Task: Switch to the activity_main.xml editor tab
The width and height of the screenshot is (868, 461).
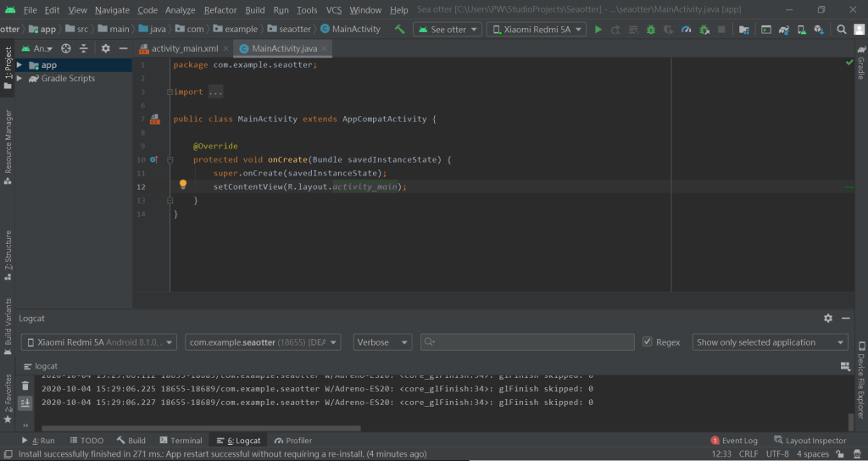Action: click(180, 48)
